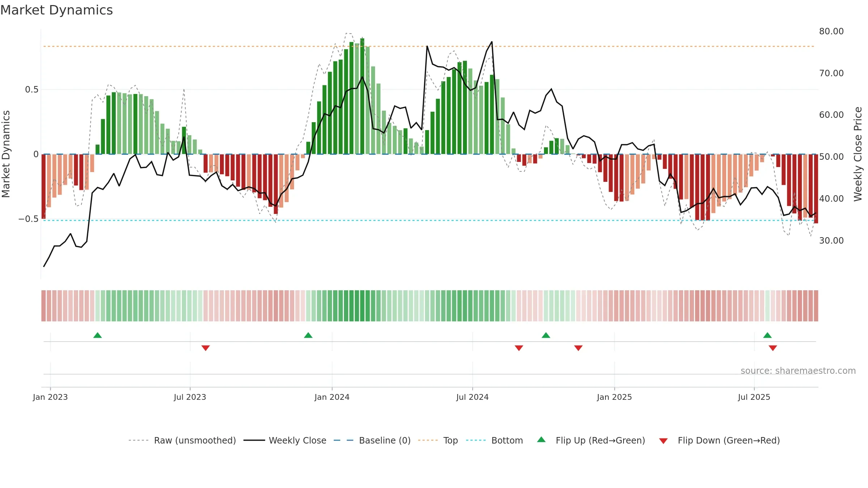Click the green Flip Up legend triangle icon
The height and width of the screenshot is (488, 868).
541,440
